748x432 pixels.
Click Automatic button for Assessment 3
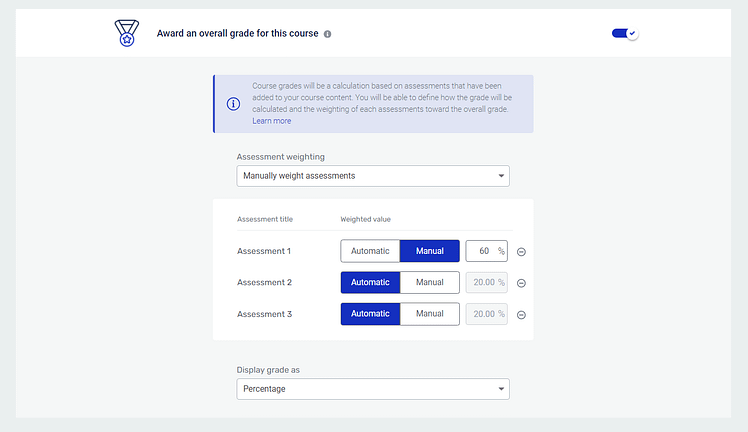[370, 314]
